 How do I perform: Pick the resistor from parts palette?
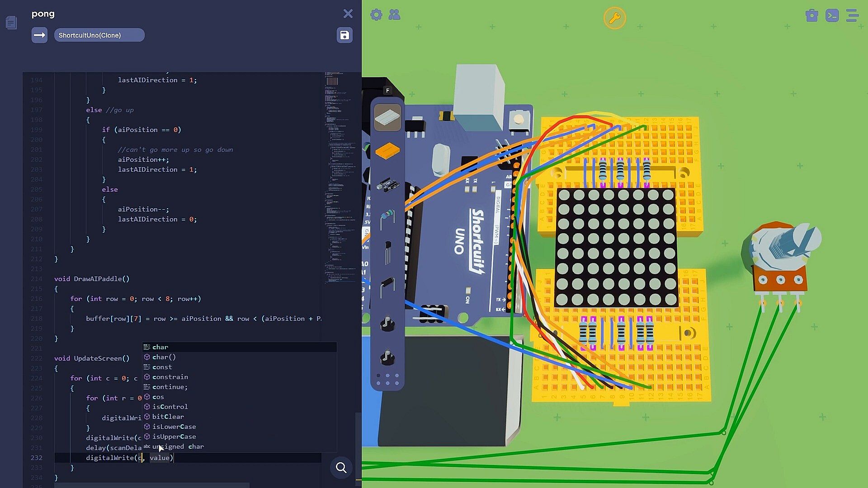point(387,218)
